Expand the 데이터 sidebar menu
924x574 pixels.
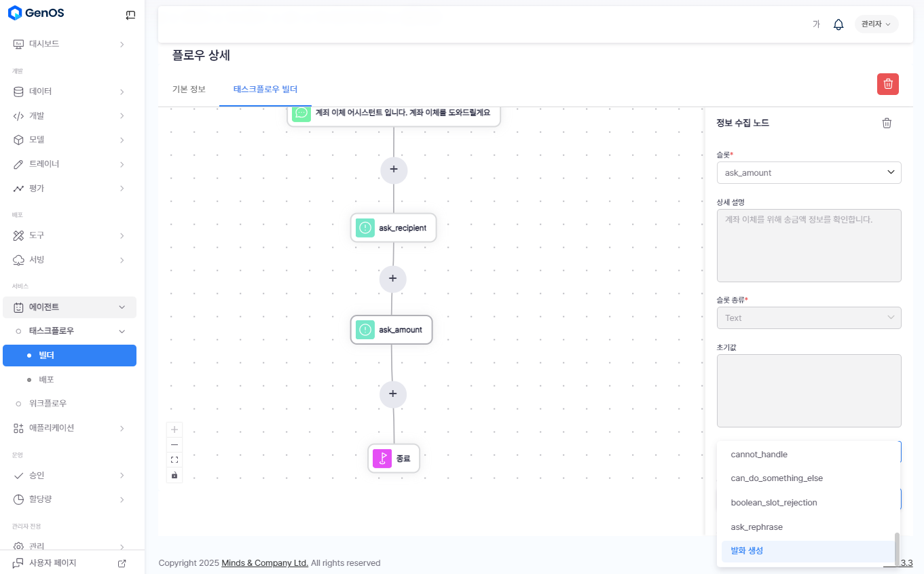coord(69,92)
